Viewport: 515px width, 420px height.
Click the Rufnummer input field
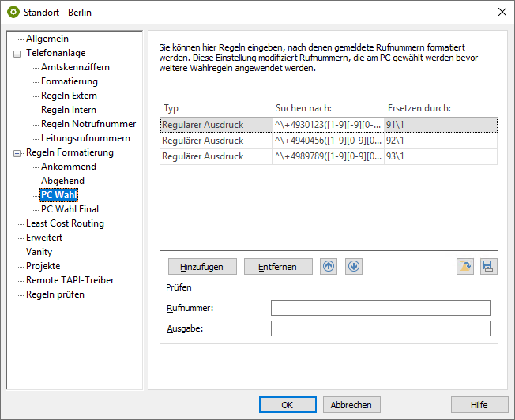coord(380,308)
